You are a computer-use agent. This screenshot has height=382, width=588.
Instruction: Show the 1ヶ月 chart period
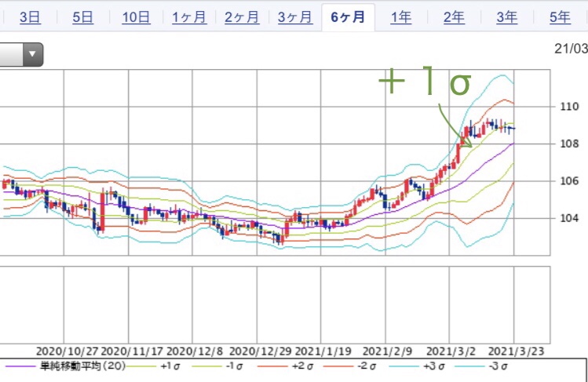[189, 17]
